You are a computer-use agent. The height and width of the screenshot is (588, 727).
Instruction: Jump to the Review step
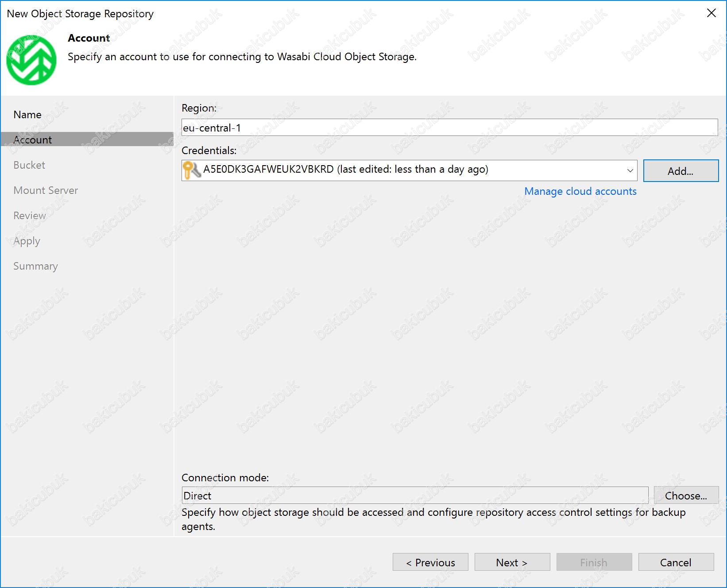coord(30,216)
